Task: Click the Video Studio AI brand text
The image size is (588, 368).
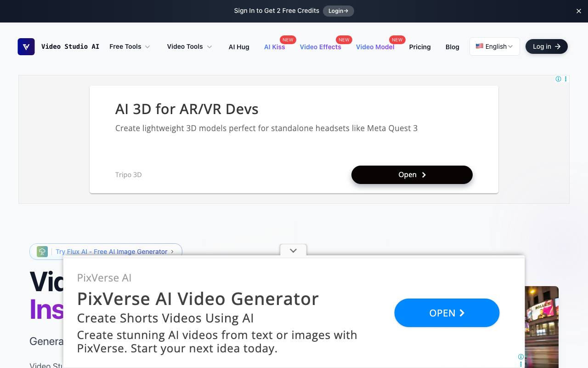Action: (70, 46)
